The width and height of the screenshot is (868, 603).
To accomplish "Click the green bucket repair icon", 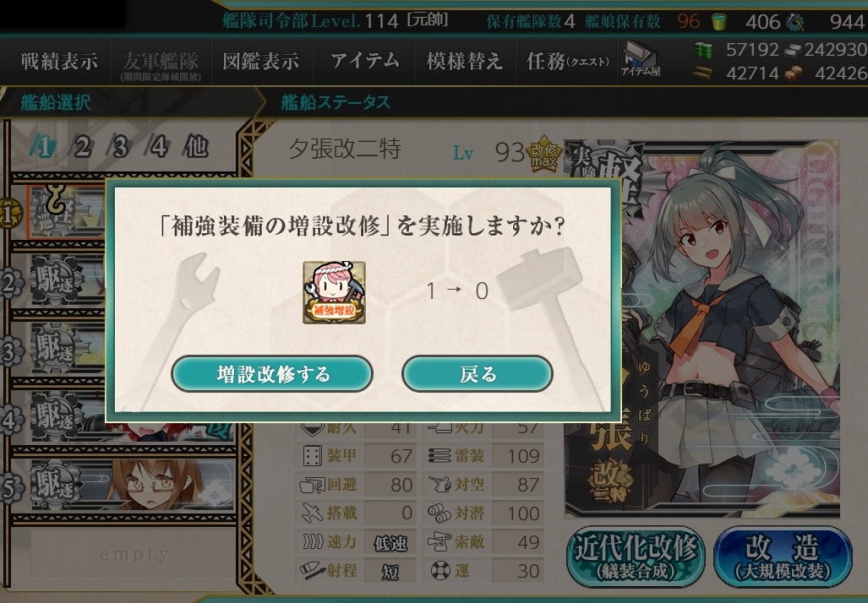I will tap(718, 21).
